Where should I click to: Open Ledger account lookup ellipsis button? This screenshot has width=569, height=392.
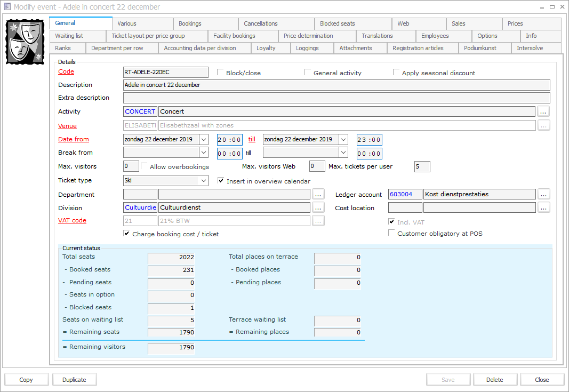pyautogui.click(x=543, y=194)
